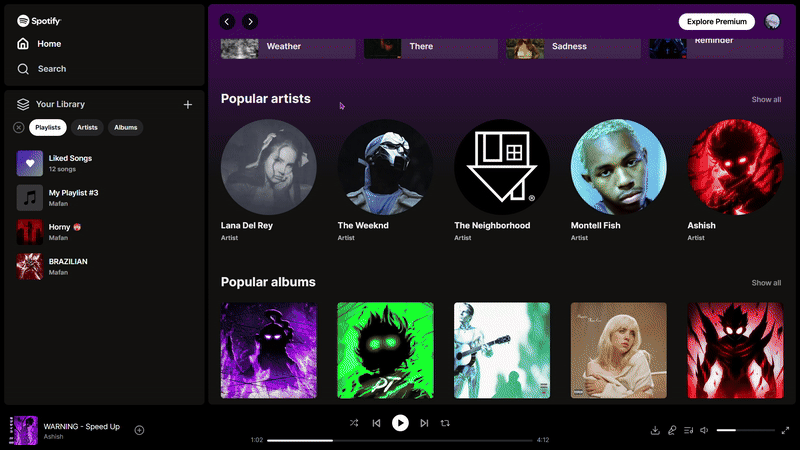This screenshot has width=800, height=450.
Task: Create a new playlist with the plus icon
Action: click(188, 105)
